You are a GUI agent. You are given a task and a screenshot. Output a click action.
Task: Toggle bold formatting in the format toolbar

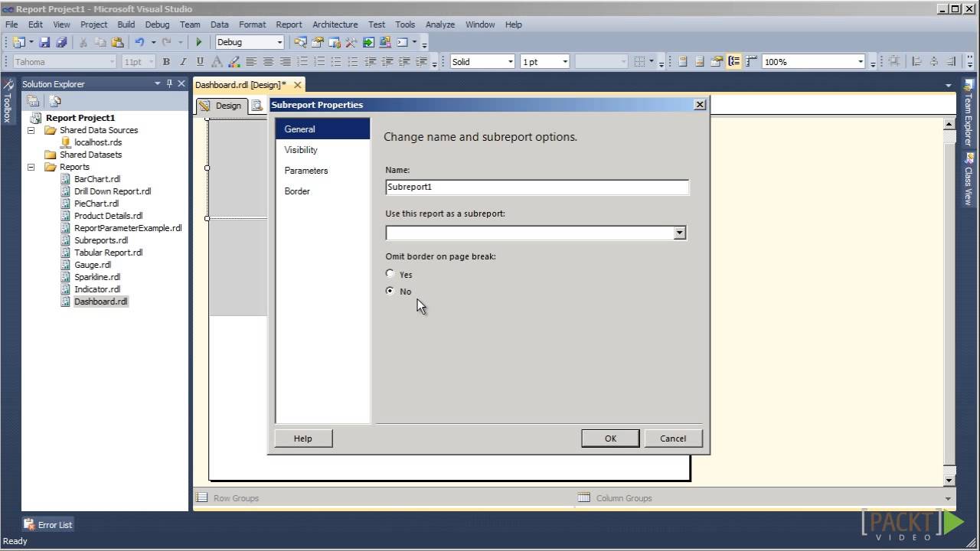[x=167, y=62]
